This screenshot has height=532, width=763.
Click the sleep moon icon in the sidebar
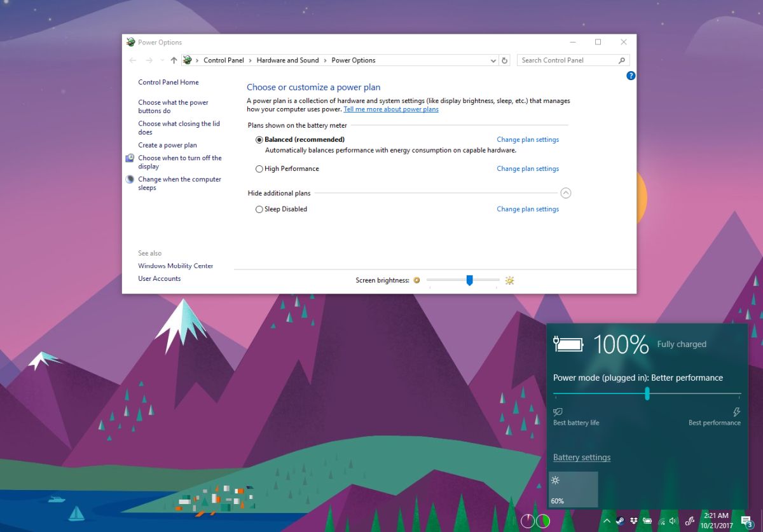[x=130, y=179]
